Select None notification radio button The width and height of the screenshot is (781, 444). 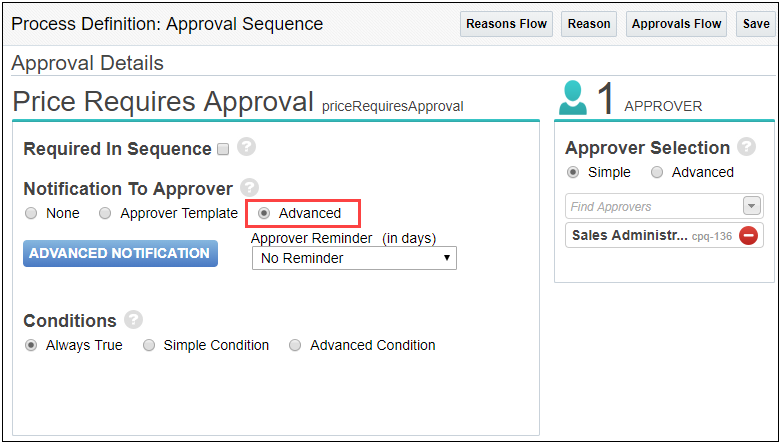coord(31,213)
